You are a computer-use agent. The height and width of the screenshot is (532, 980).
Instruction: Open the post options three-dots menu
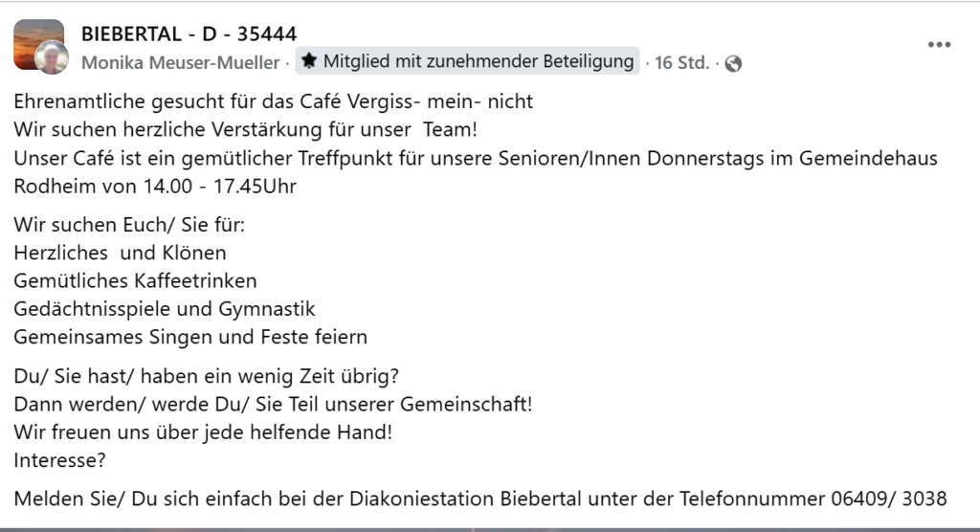pyautogui.click(x=939, y=45)
